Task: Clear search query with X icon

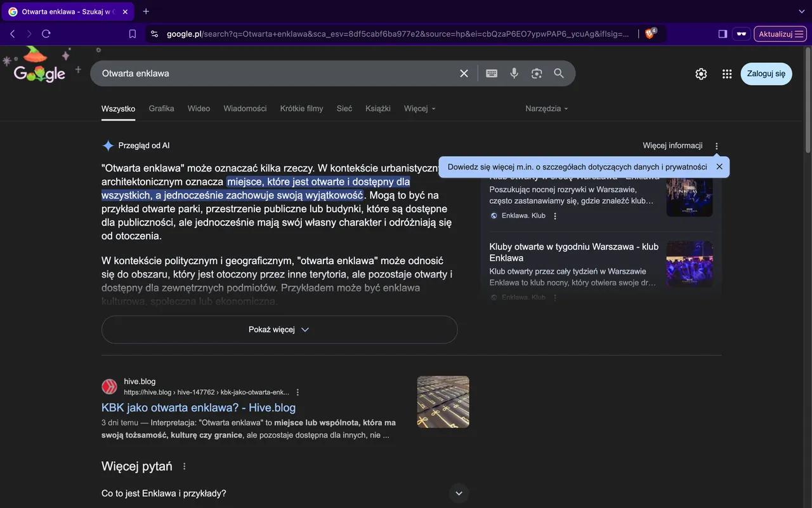Action: click(x=464, y=74)
